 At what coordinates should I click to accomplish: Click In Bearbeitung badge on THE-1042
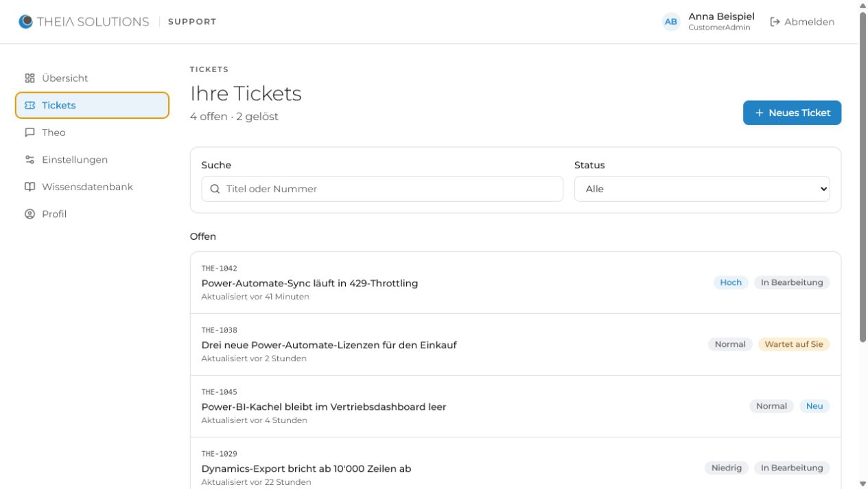[792, 282]
